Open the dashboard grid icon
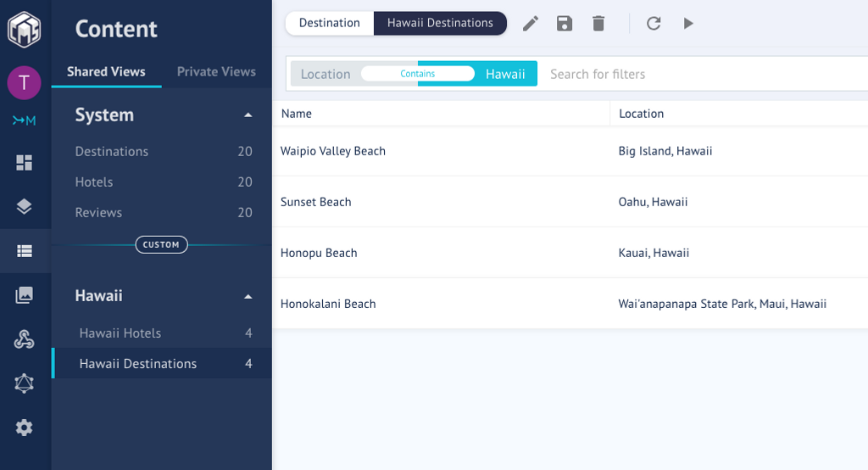This screenshot has width=868, height=470. point(24,162)
